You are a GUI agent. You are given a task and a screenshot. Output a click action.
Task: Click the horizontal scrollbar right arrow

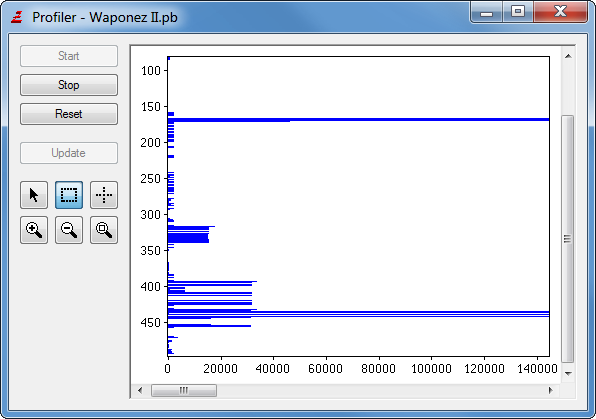point(550,390)
